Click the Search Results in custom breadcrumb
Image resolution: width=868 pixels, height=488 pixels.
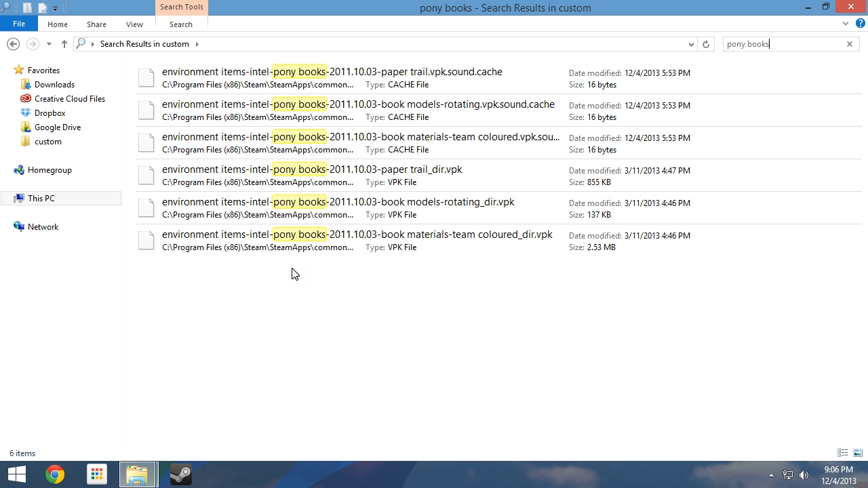pos(144,44)
